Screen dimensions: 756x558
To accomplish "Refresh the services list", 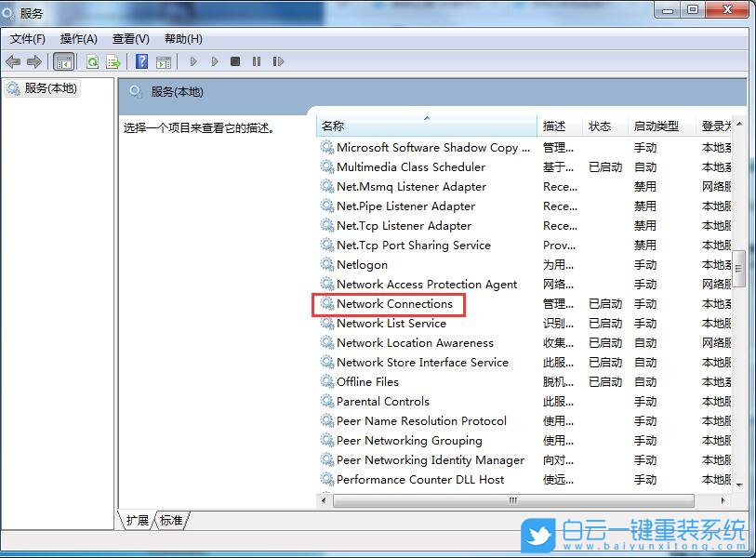I will tap(92, 61).
